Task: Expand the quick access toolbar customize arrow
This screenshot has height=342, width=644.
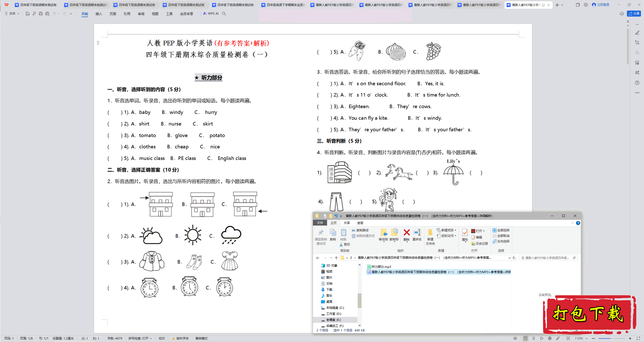Action: [x=71, y=14]
